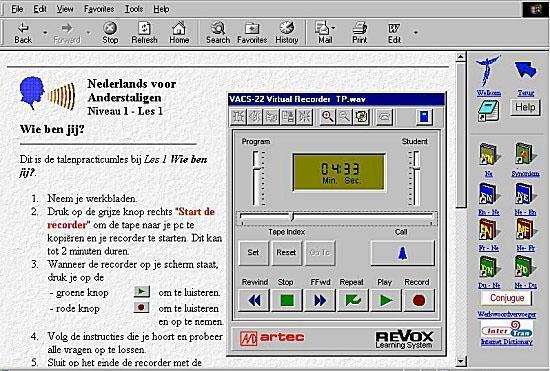The image size is (550, 371).
Task: Click the Conjugue button in sidebar
Action: 507,298
